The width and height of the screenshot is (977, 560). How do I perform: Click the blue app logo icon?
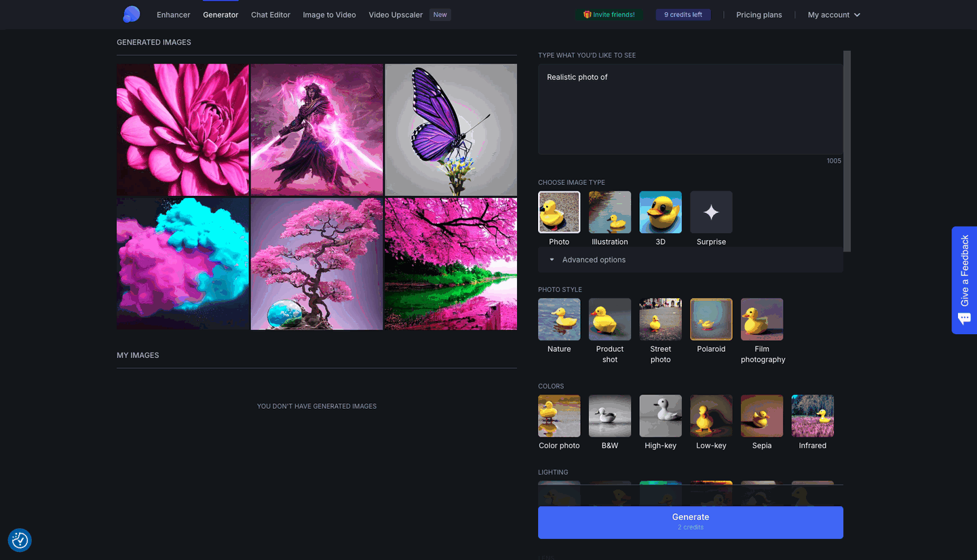[x=131, y=14]
